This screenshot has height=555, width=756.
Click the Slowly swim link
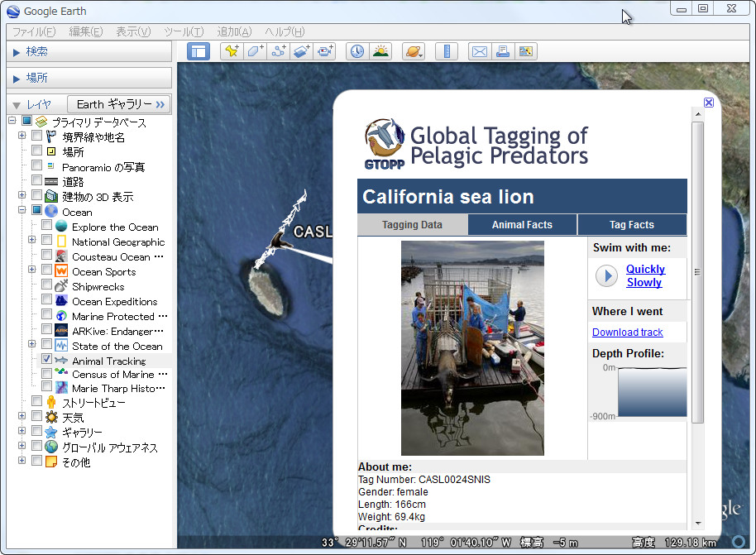(x=644, y=283)
